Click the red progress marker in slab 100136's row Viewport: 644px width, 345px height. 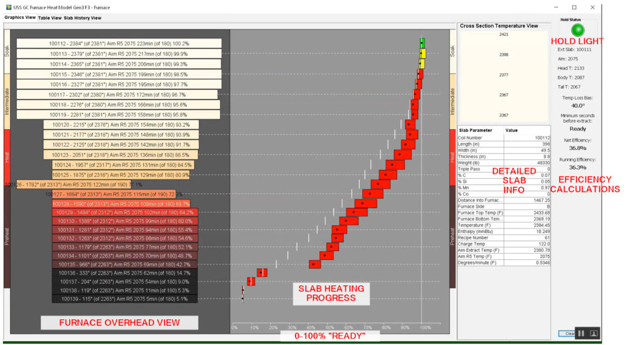pos(262,273)
